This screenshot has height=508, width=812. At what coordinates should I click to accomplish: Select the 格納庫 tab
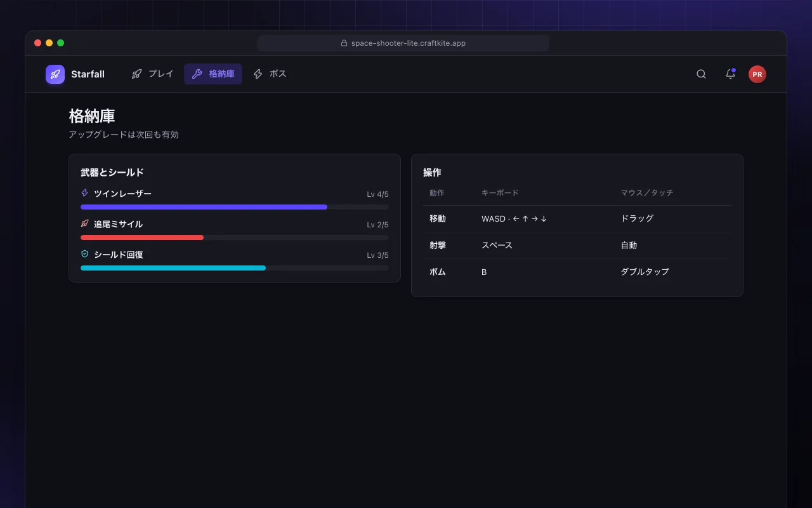(213, 74)
